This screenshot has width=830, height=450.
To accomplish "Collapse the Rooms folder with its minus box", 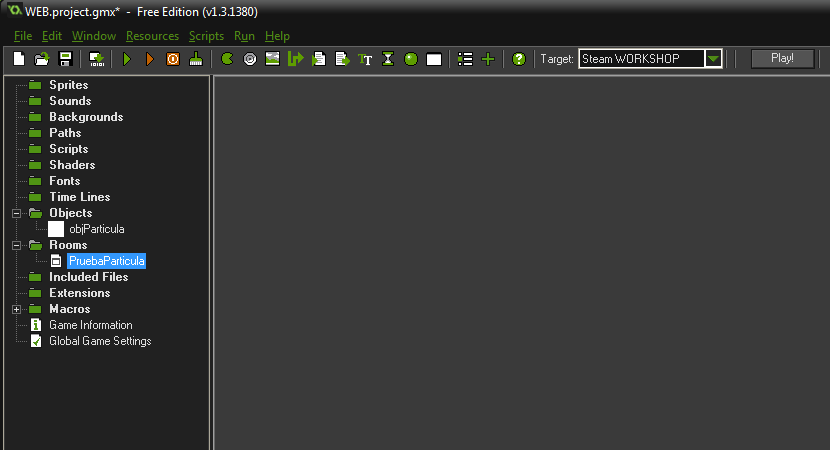I will pyautogui.click(x=16, y=246).
